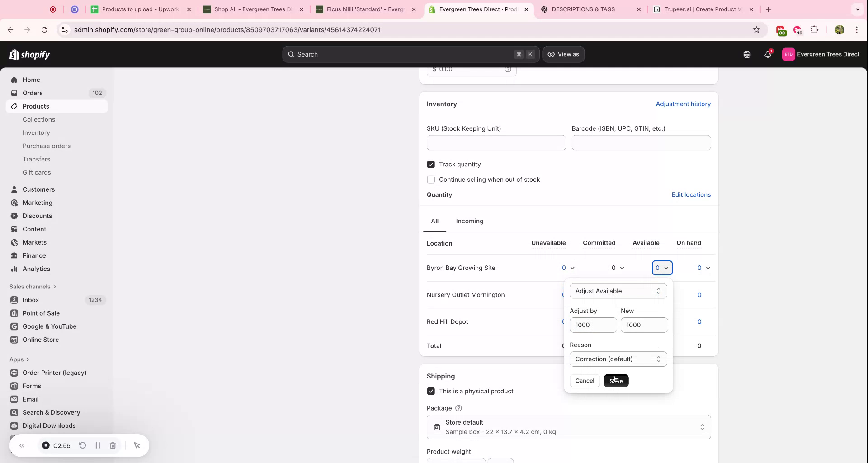Enable Continue selling when out of stock
This screenshot has height=463, width=868.
click(431, 180)
